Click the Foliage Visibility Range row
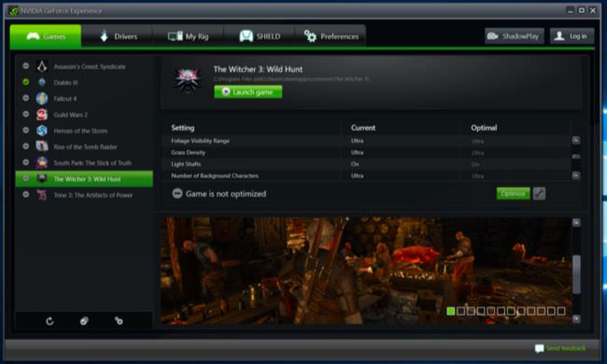The width and height of the screenshot is (607, 364). [x=367, y=141]
